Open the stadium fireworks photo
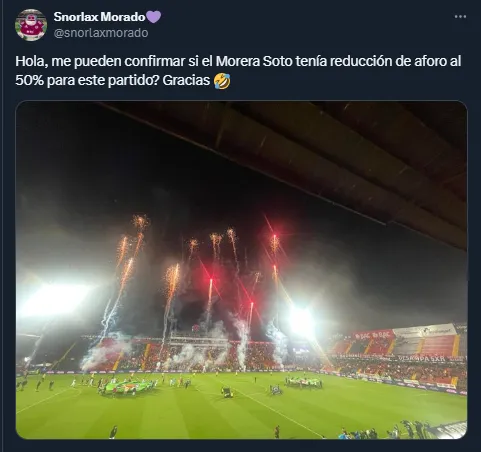This screenshot has width=481, height=452. pyautogui.click(x=241, y=270)
